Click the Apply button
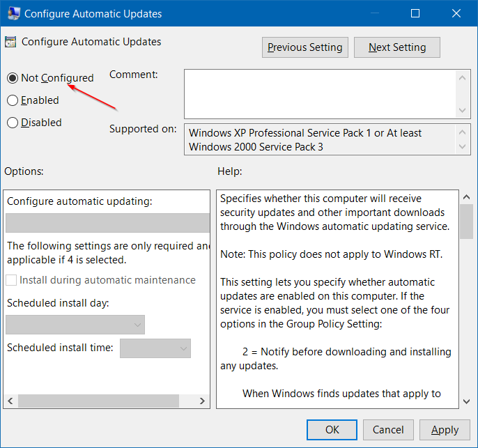 coord(445,430)
